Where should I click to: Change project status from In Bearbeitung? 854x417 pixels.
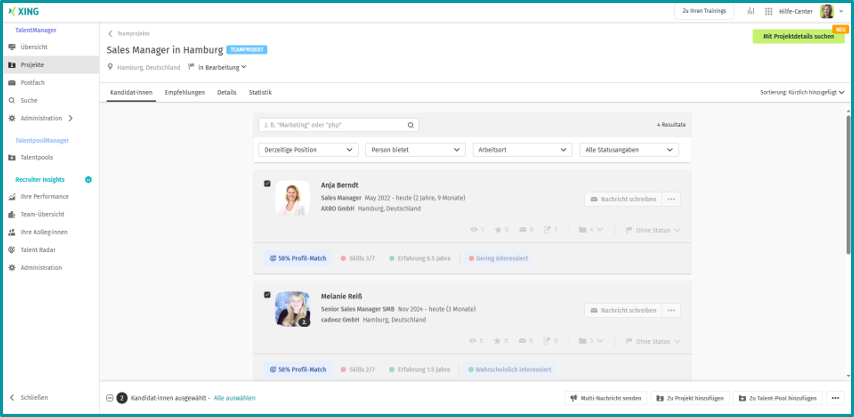pos(221,67)
